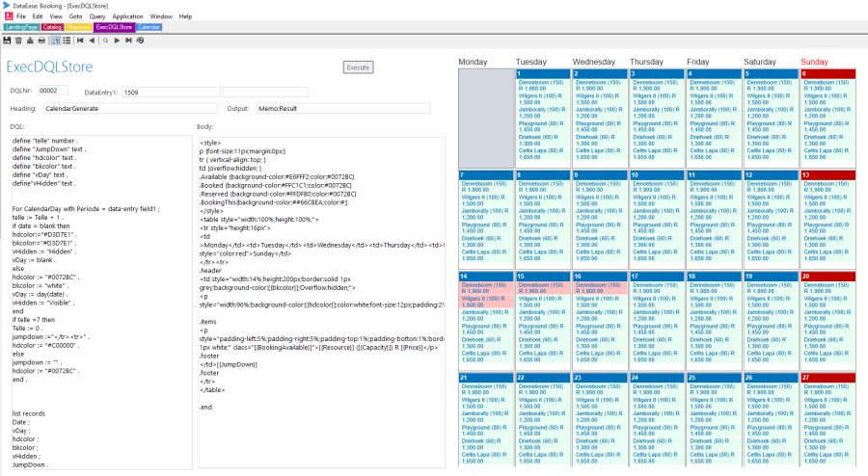Open the Window menu
Viewport: 868px width, 476px height.
[161, 16]
